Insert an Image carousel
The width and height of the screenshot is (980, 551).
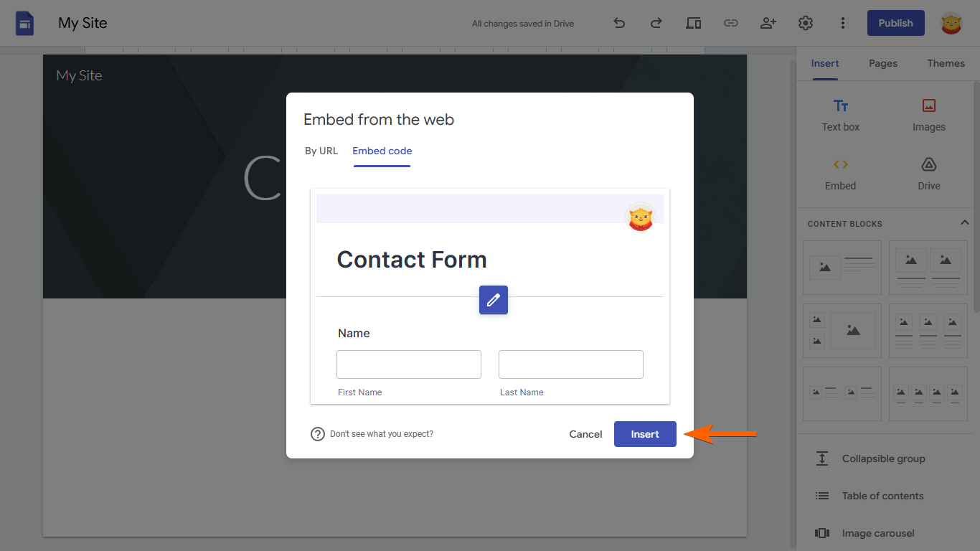877,533
